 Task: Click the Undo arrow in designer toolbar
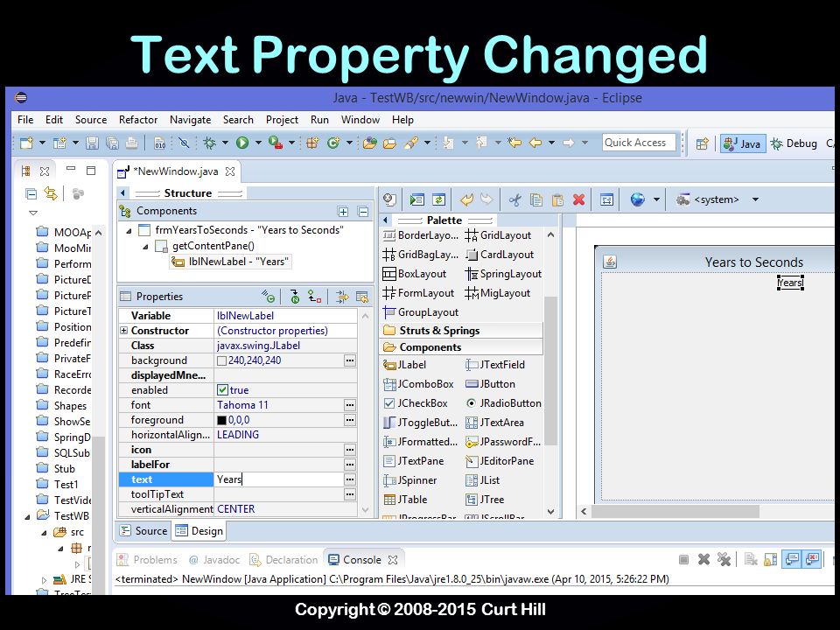[x=466, y=199]
